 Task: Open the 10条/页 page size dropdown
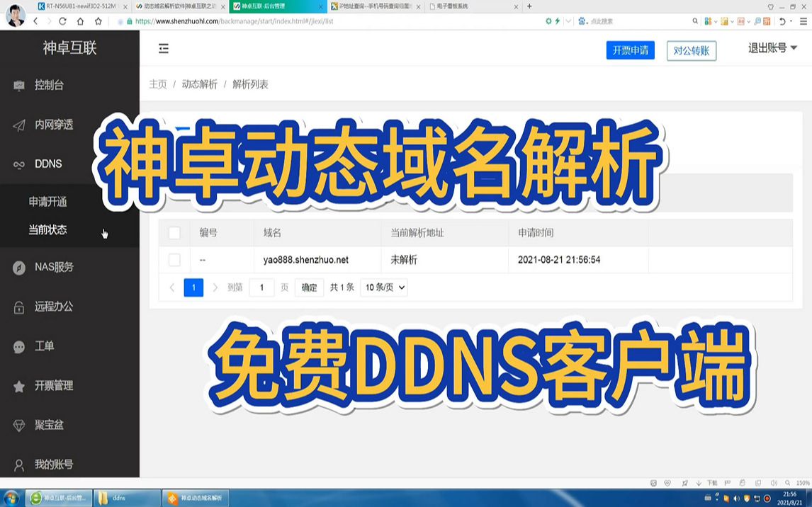tap(383, 287)
